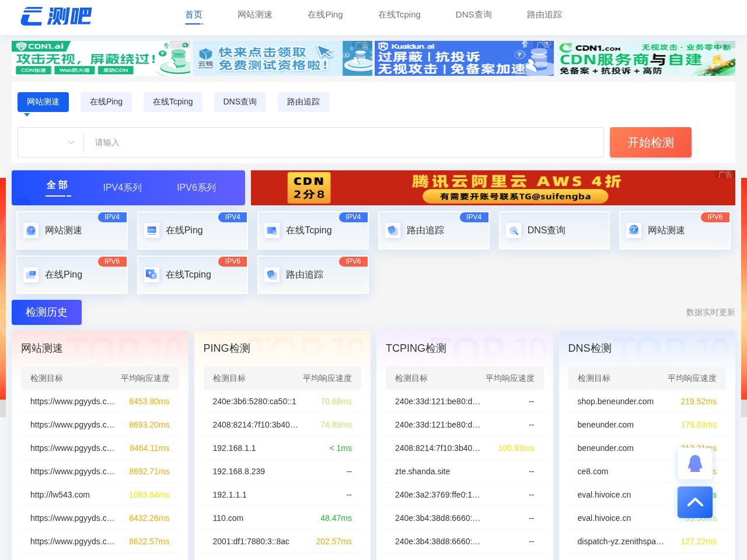Viewport: 747px width, 560px height.
Task: Click the IPV4 在线Tcping card icon
Action: [272, 230]
